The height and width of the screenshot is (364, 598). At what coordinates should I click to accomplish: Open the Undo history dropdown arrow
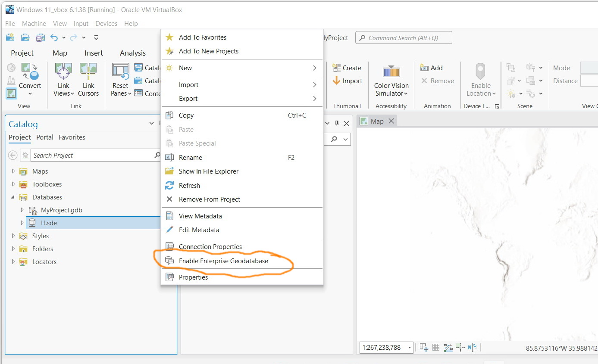pos(64,38)
